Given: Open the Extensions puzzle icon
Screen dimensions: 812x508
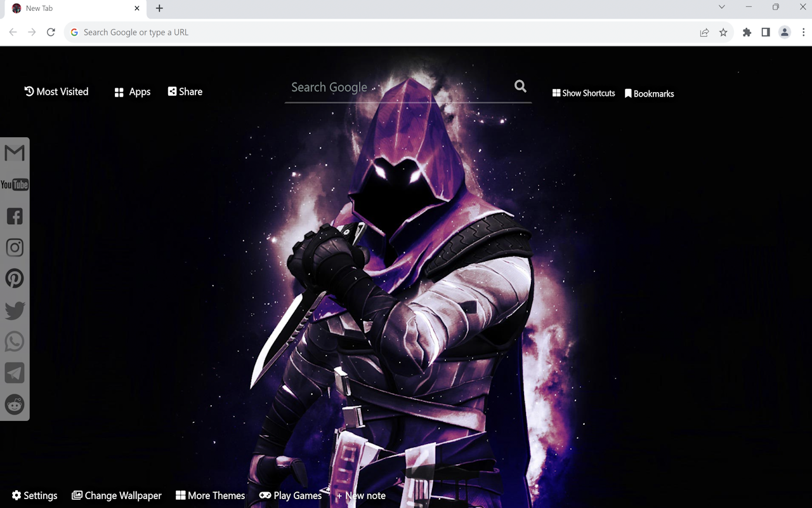Looking at the screenshot, I should pos(747,32).
